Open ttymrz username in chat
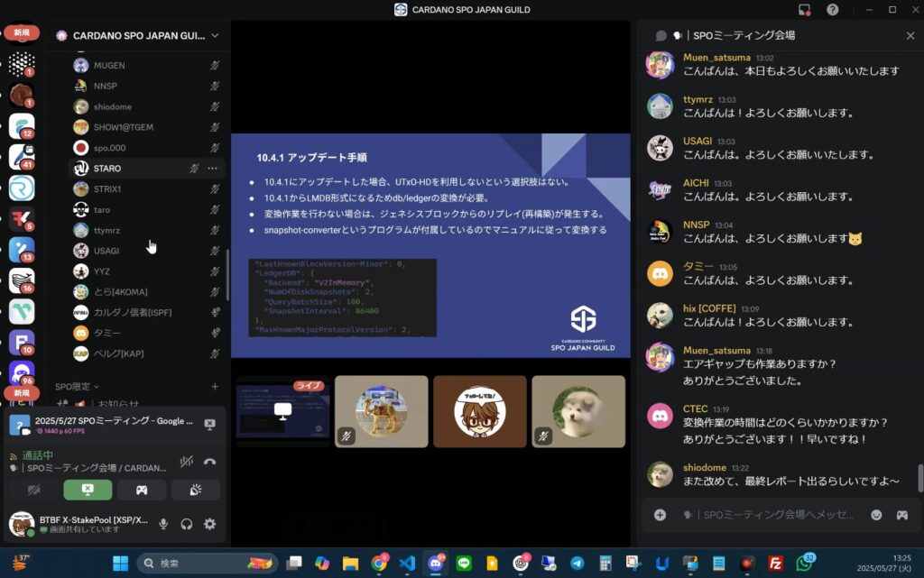The image size is (924, 578). 698,99
